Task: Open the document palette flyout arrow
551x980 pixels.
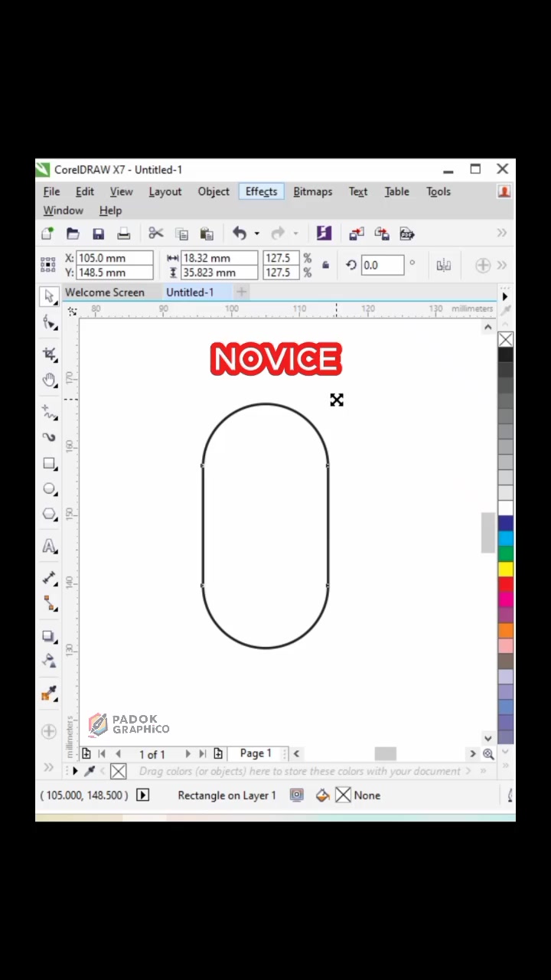Action: 75,771
